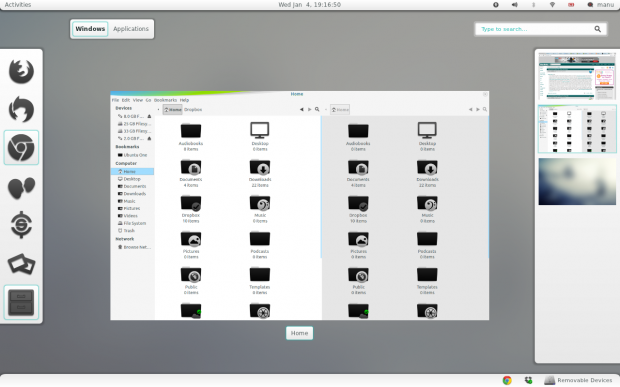Image resolution: width=620 pixels, height=387 pixels.
Task: Open the speech bubbles chat app in dash
Action: [21, 187]
